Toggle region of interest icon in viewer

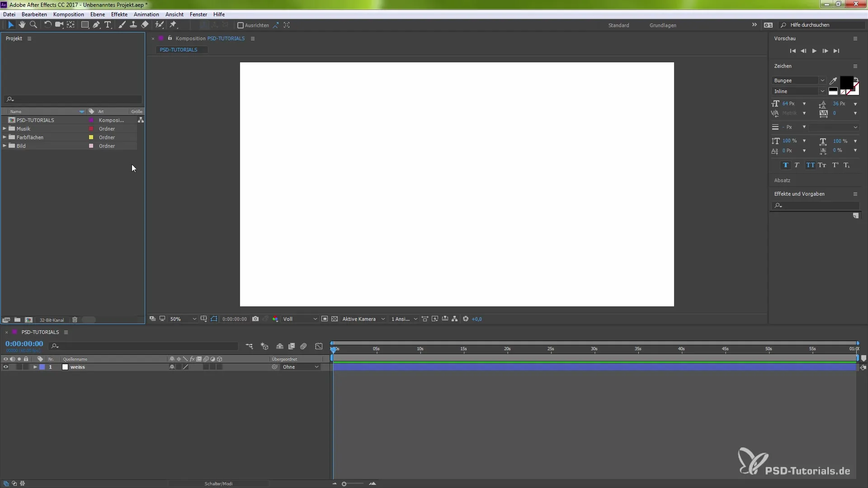point(325,319)
